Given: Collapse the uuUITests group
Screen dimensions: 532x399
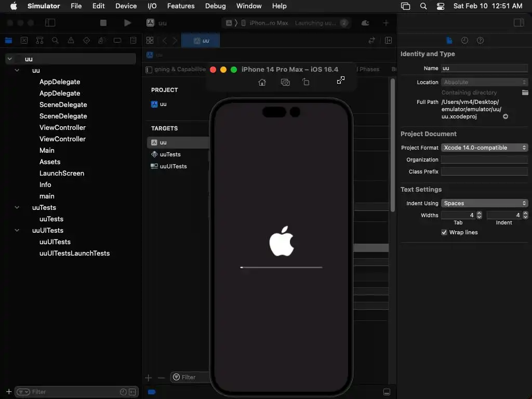Looking at the screenshot, I should point(17,230).
